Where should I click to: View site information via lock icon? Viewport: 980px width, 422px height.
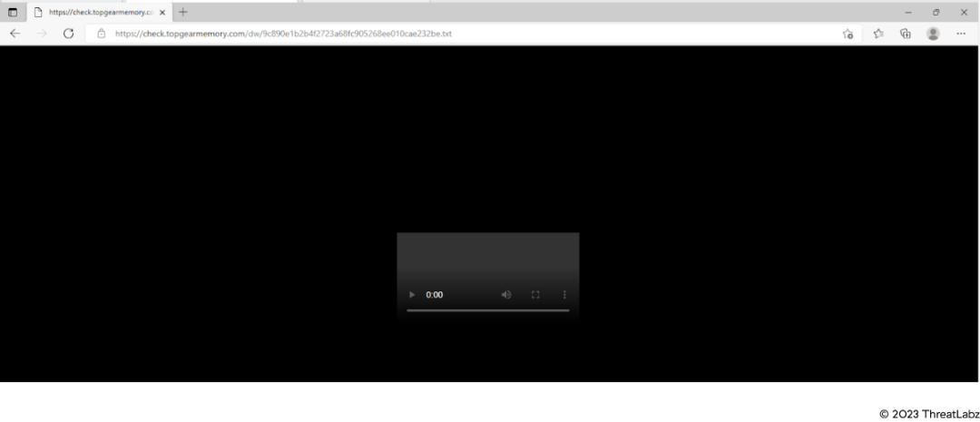click(102, 34)
